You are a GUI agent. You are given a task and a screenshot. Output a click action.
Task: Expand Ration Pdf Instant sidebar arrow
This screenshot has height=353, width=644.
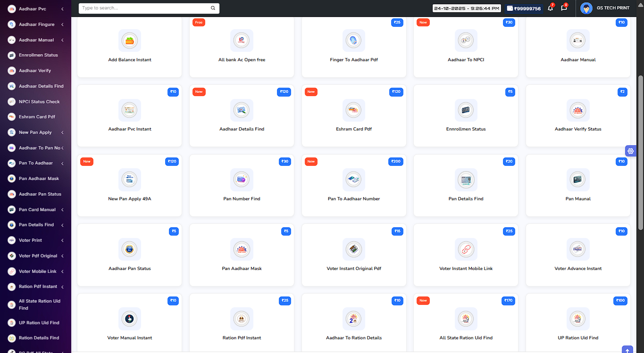click(62, 287)
